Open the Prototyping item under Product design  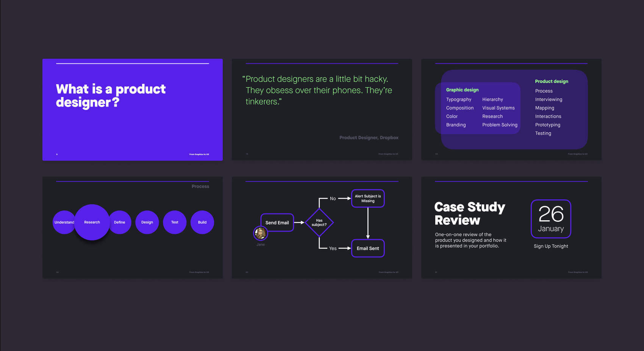tap(547, 125)
